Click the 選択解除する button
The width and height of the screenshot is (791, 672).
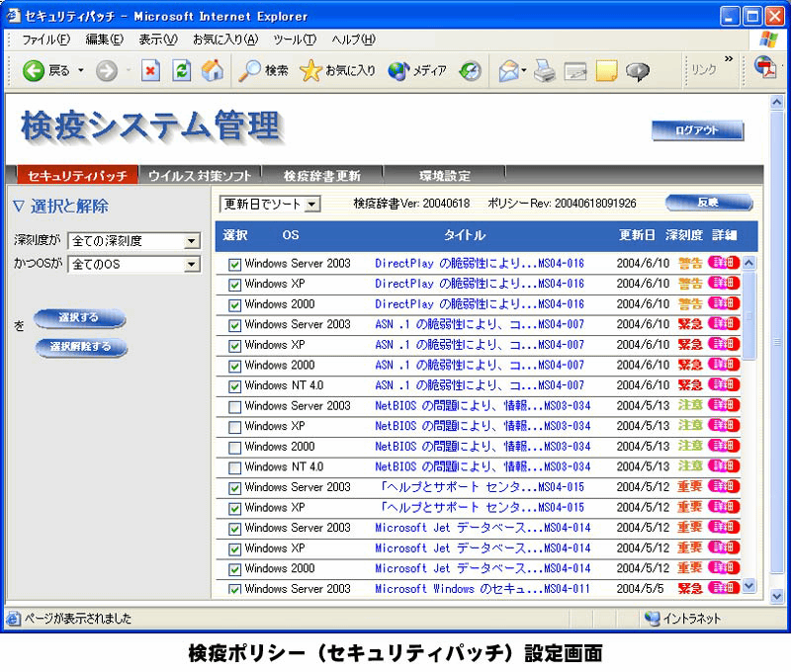81,346
